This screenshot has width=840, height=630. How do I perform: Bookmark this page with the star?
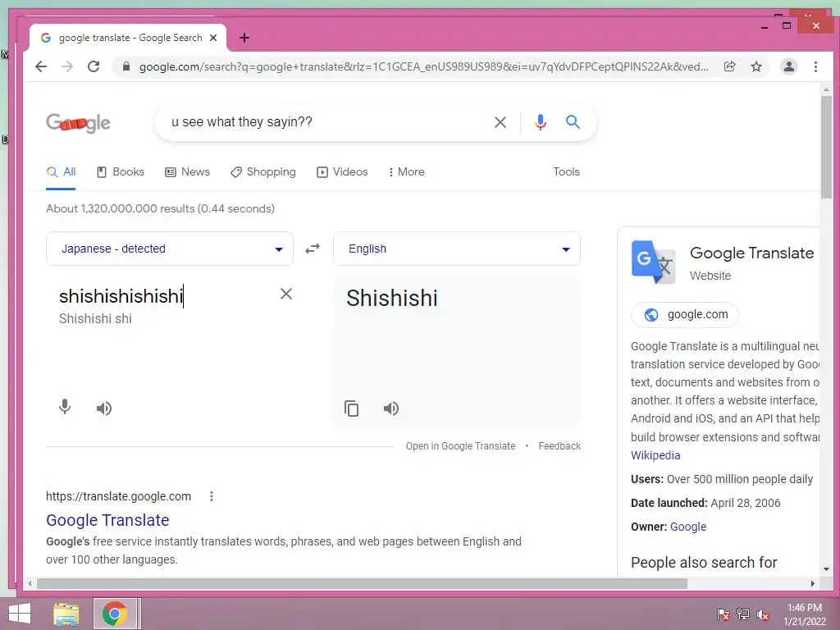tap(756, 66)
